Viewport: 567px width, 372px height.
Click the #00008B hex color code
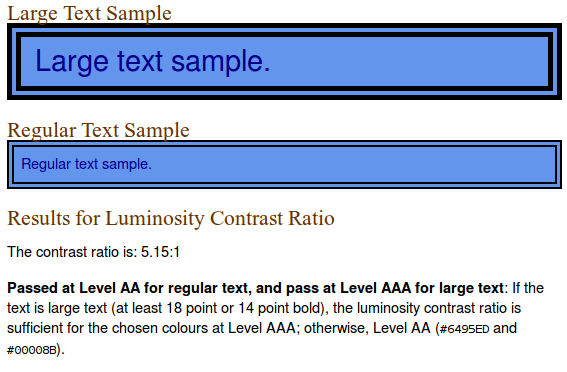point(32,350)
